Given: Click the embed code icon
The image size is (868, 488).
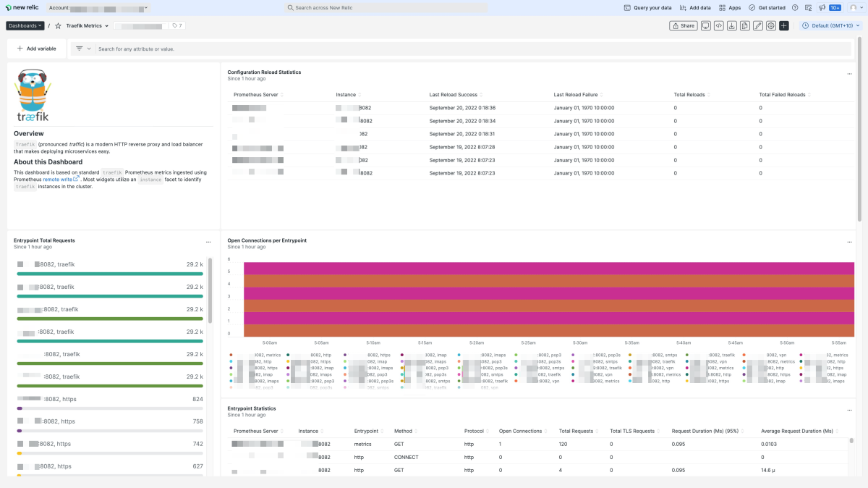Looking at the screenshot, I should tap(718, 25).
